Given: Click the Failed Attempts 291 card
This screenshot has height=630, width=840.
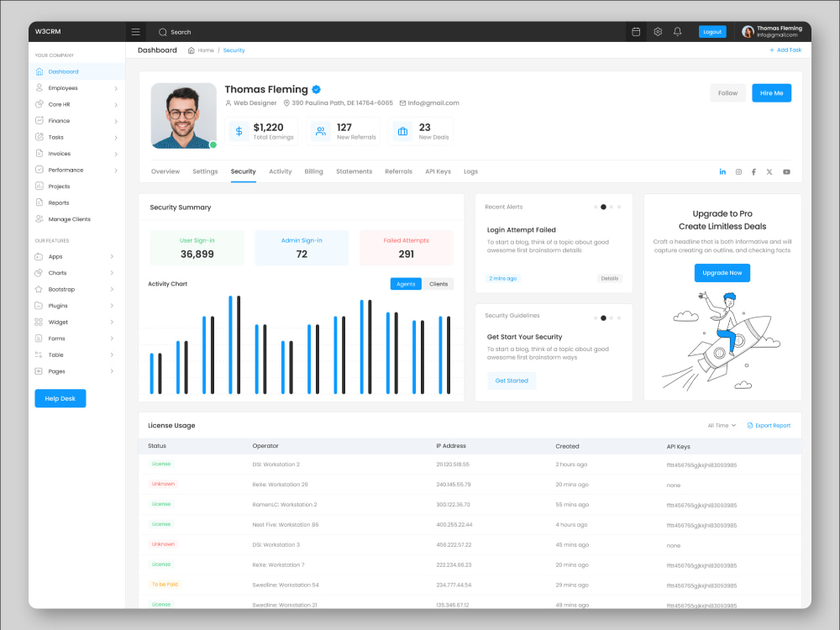Looking at the screenshot, I should click(406, 248).
